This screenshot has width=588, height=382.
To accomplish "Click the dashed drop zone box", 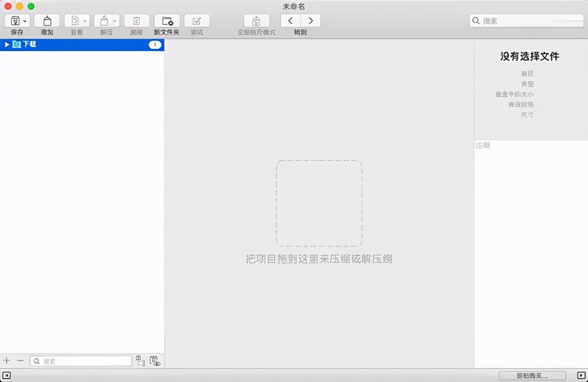I will (319, 203).
